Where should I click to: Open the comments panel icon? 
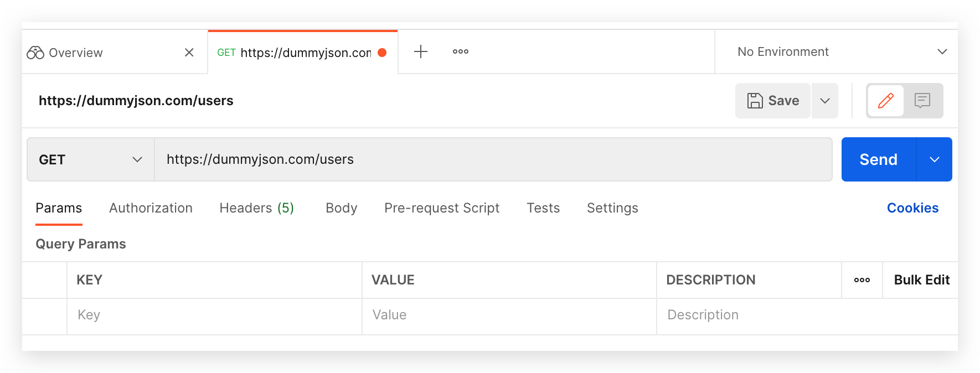(922, 101)
